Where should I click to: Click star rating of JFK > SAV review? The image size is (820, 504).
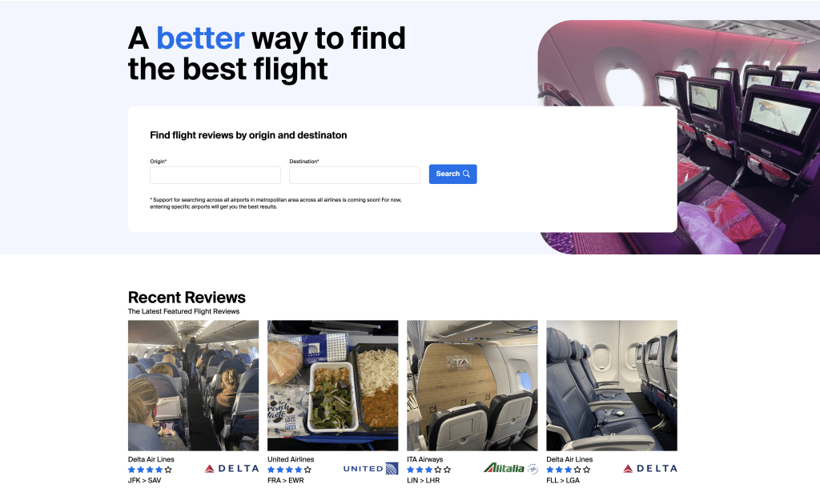(x=150, y=470)
